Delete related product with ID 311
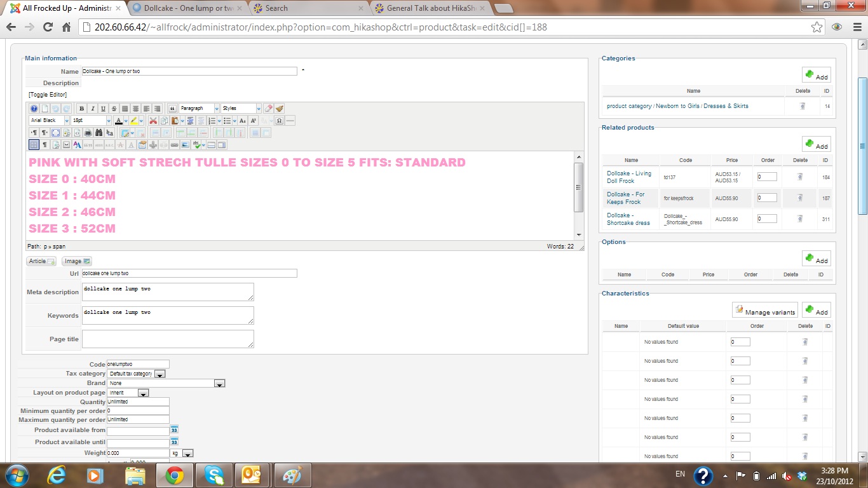Screen dimensions: 868x488 800,219
